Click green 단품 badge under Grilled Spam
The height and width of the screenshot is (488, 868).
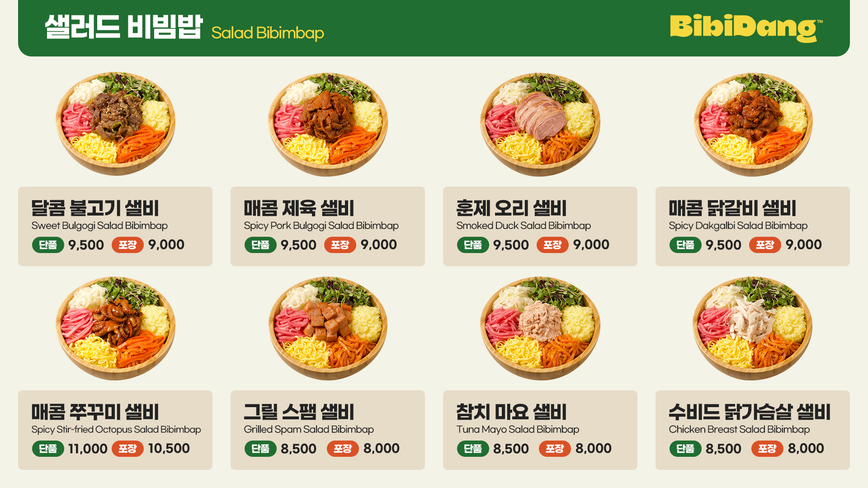(x=260, y=449)
